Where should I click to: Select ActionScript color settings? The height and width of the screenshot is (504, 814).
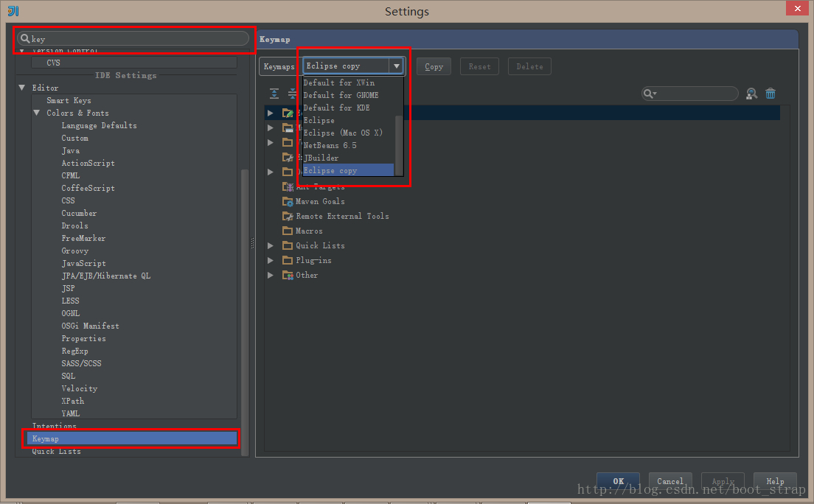pos(88,163)
